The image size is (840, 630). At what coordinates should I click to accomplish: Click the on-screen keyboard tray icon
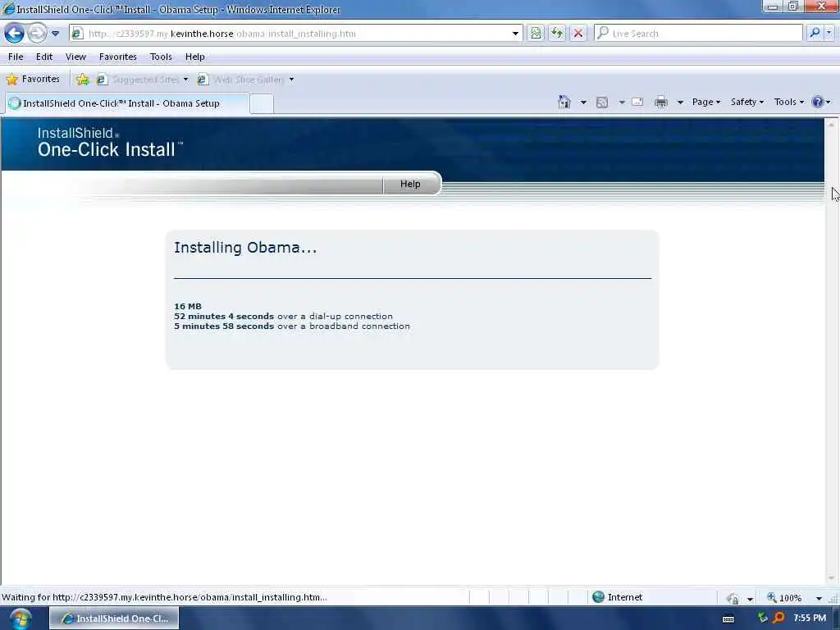click(x=728, y=619)
